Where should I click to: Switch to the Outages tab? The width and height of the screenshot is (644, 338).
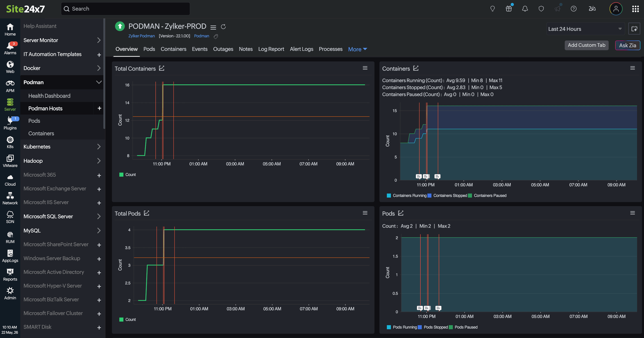223,49
